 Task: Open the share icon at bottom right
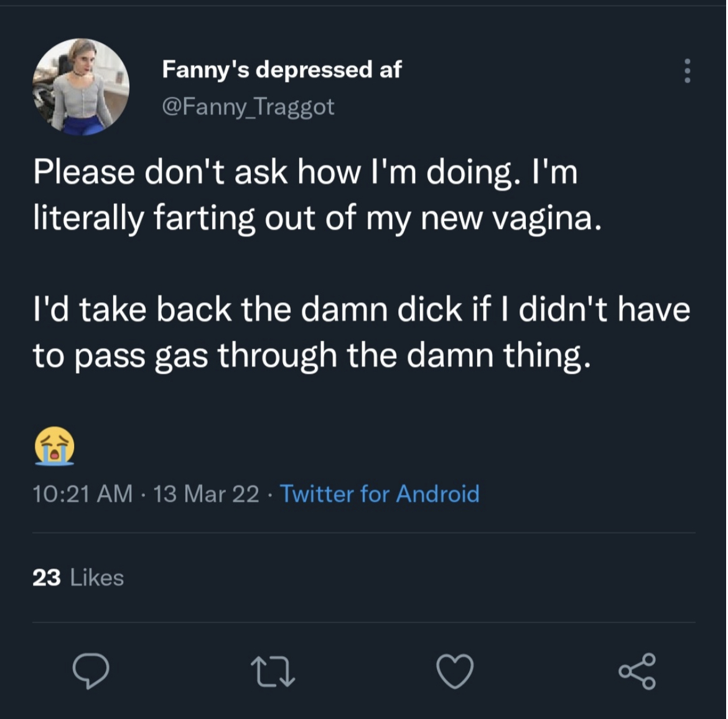click(637, 671)
